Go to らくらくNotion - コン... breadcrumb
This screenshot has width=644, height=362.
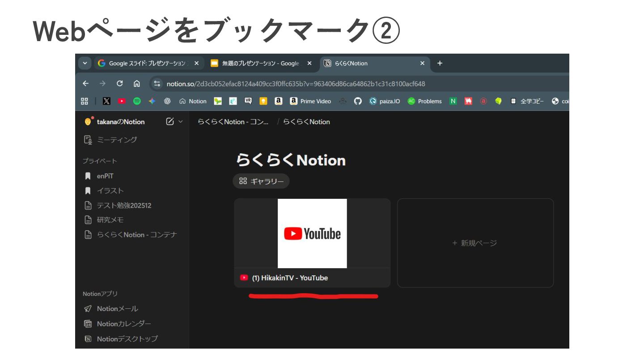click(233, 122)
